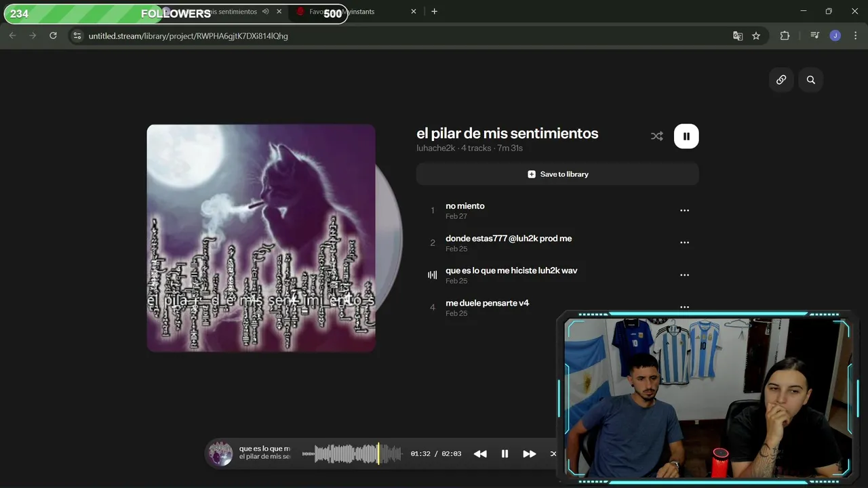Pause playback with the large white button
Image resolution: width=868 pixels, height=488 pixels.
686,136
